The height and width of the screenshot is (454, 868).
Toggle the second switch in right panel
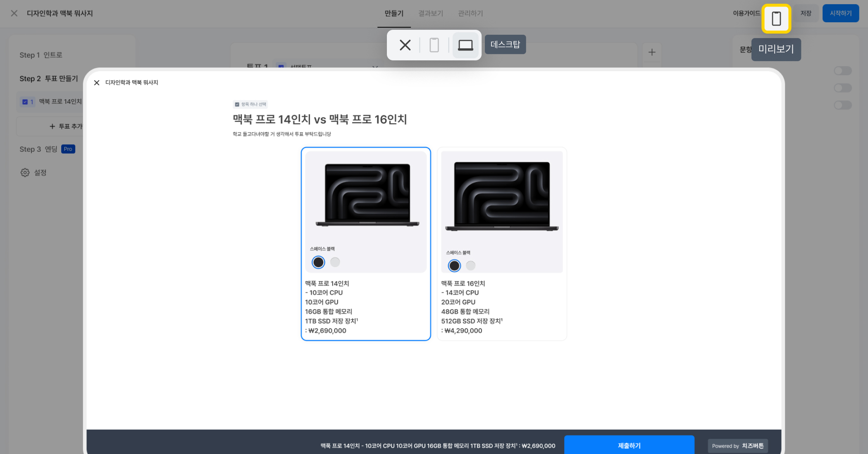(x=842, y=88)
